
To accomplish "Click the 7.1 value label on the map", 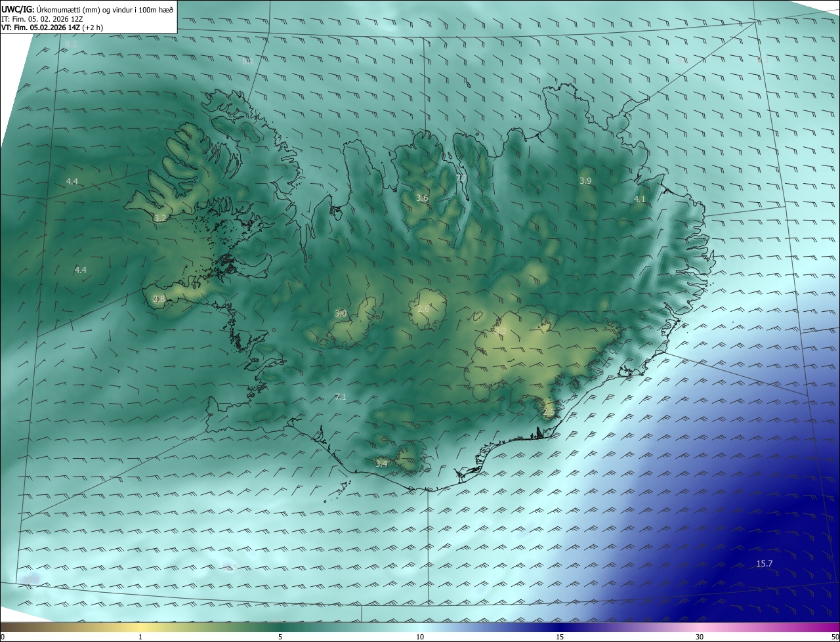I will (x=340, y=396).
